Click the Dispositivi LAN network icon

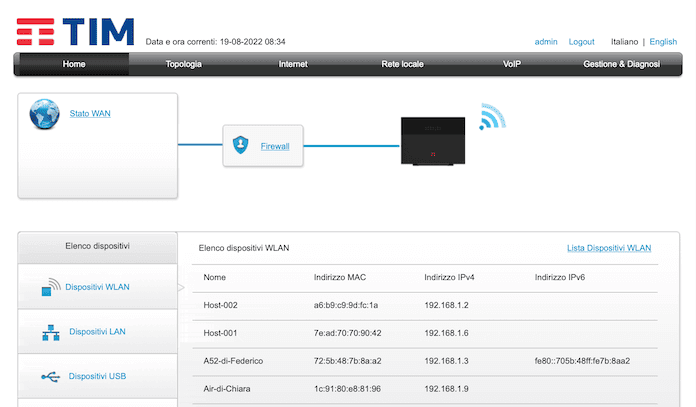pos(51,332)
